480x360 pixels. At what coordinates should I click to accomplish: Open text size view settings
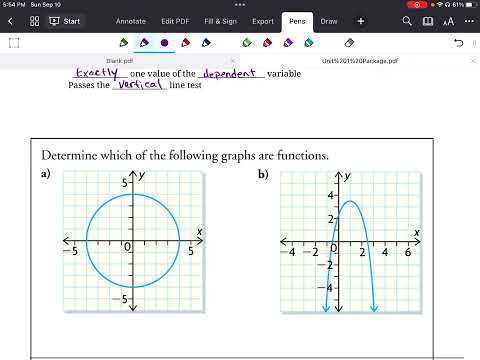pos(448,22)
